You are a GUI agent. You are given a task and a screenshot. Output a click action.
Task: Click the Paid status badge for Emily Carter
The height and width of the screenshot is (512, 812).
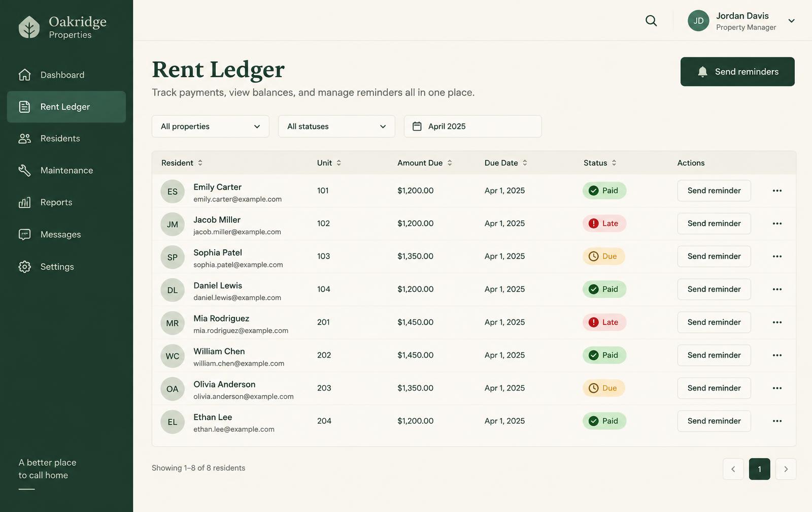[604, 190]
